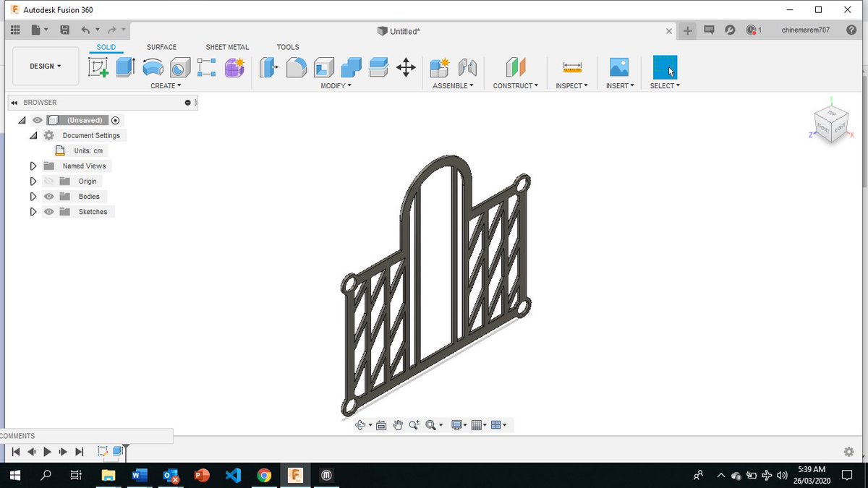The image size is (868, 488).
Task: Select the Move/Copy tool
Action: (x=406, y=67)
